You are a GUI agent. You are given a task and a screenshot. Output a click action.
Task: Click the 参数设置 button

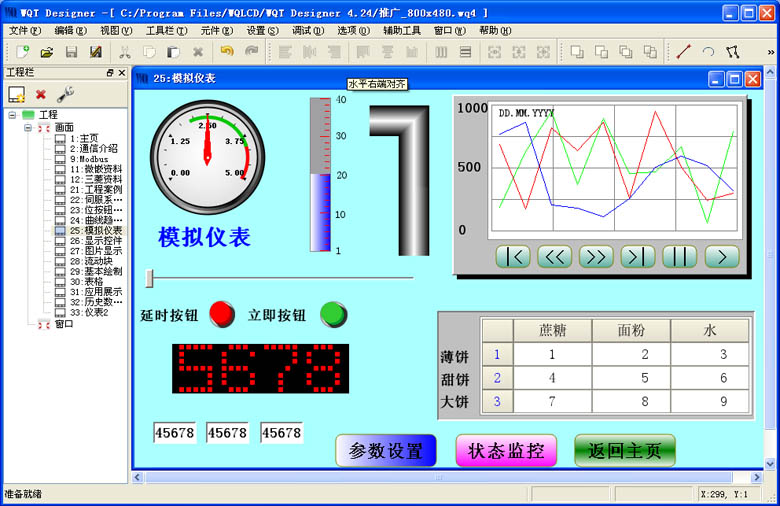tap(386, 450)
